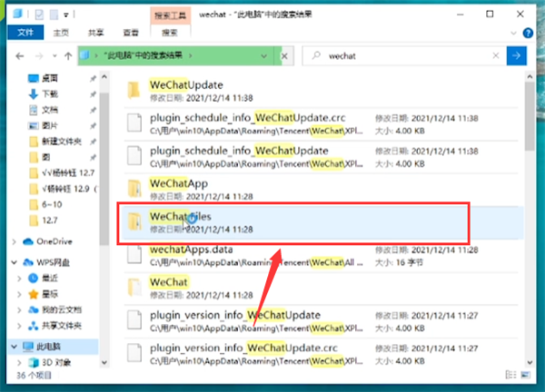Switch to the 查看 tab

pos(131,33)
